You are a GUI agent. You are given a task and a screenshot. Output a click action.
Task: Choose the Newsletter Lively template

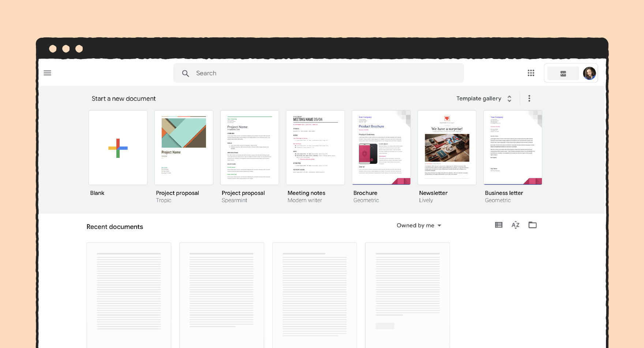click(x=447, y=148)
